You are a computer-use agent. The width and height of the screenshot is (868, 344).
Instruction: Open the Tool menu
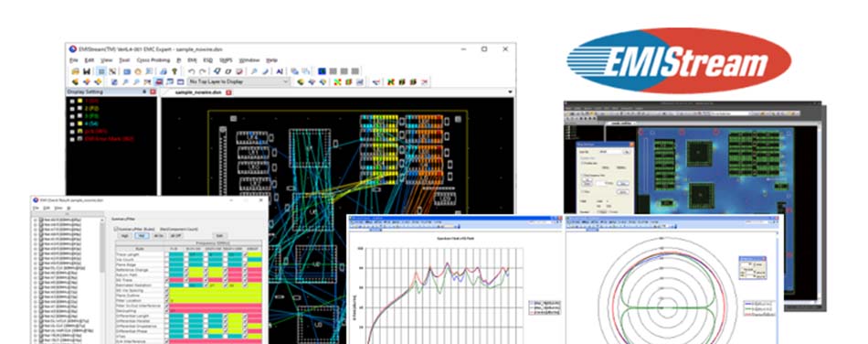(x=124, y=59)
